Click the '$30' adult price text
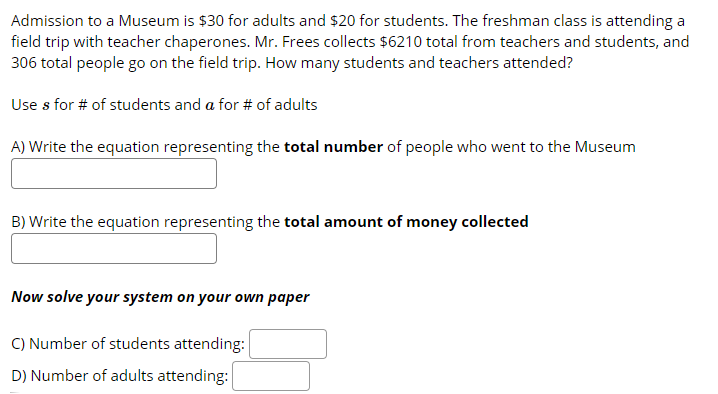 [x=211, y=21]
